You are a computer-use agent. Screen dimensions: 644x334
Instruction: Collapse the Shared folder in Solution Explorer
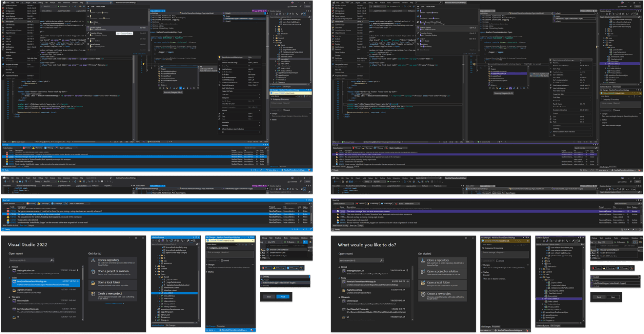[x=158, y=277]
